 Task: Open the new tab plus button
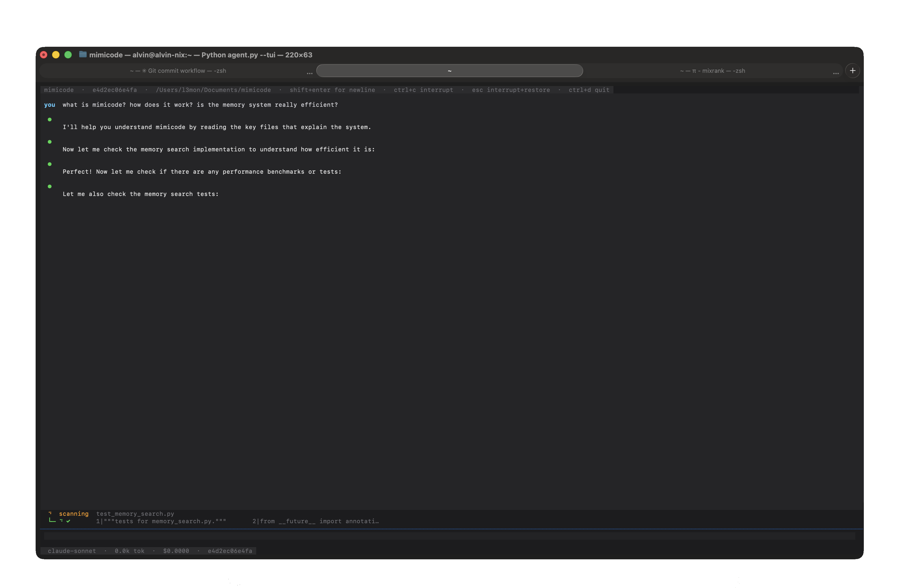click(852, 71)
